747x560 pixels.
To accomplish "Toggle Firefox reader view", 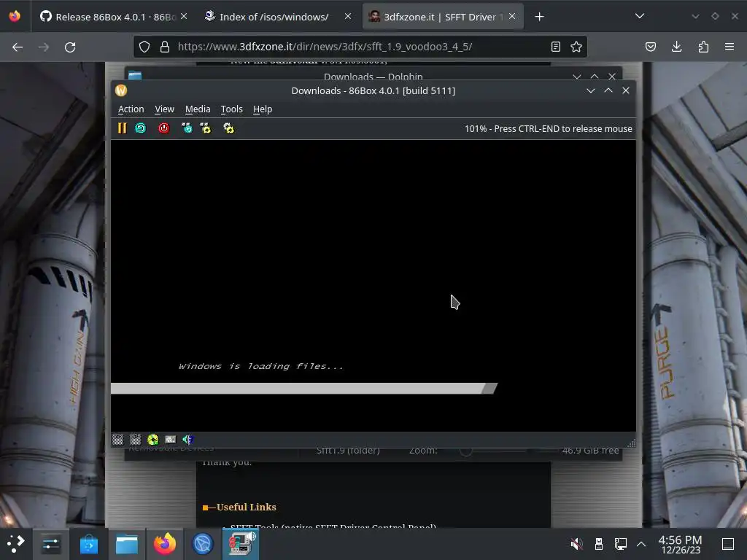I will (555, 47).
